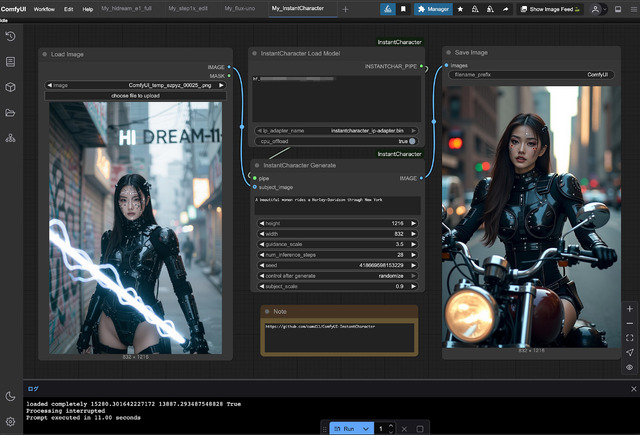The image size is (640, 435).
Task: Open the workflows folder sidebar icon
Action: tap(11, 113)
